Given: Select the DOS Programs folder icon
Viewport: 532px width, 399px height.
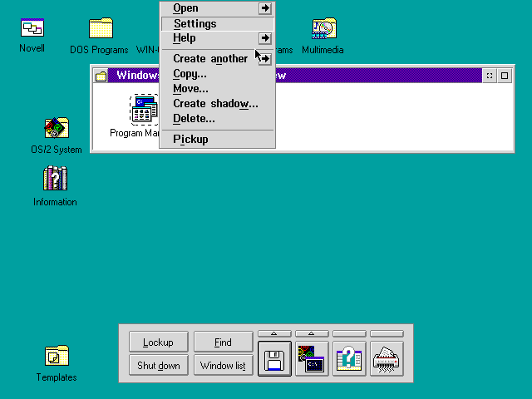Looking at the screenshot, I should coord(101,27).
